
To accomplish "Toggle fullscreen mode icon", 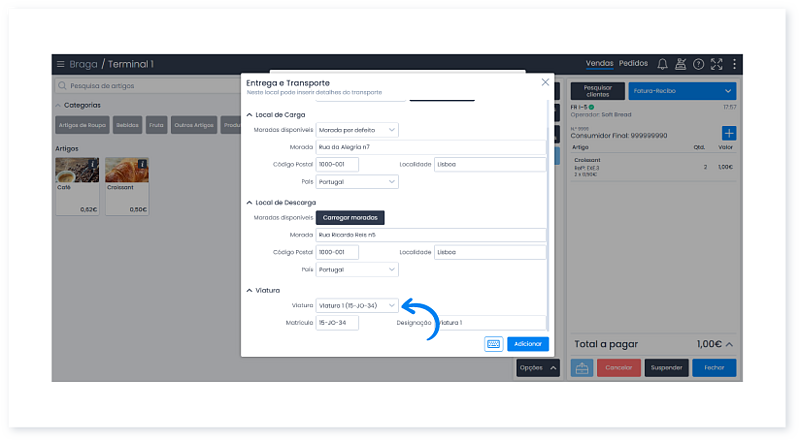I will tap(716, 64).
